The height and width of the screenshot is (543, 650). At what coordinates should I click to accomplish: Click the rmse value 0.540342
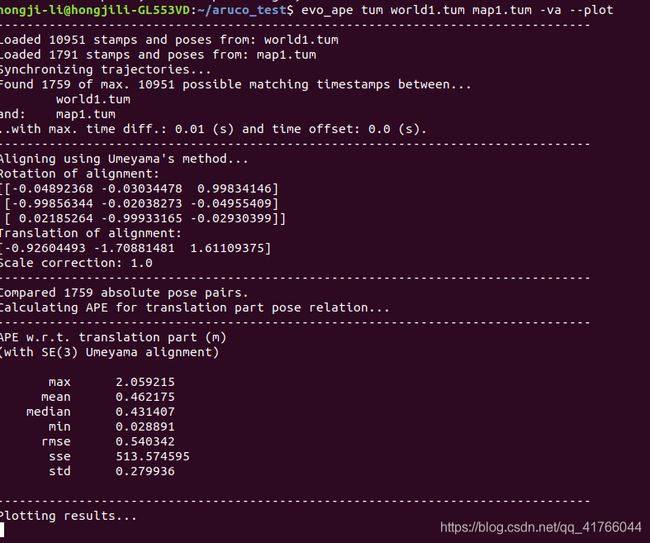145,441
